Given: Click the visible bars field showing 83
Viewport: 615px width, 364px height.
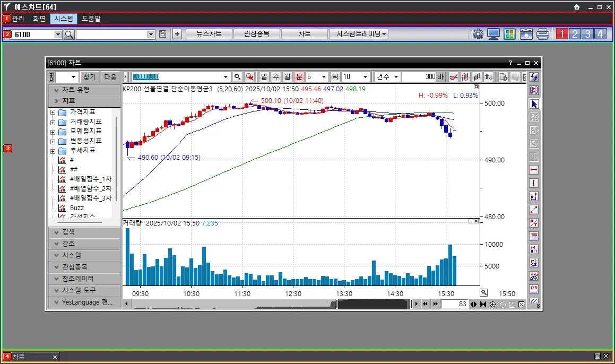Looking at the screenshot, I should (x=454, y=304).
